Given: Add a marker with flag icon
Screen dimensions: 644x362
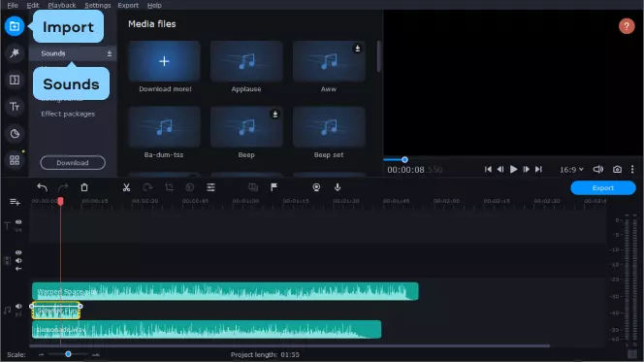Looking at the screenshot, I should coord(274,187).
